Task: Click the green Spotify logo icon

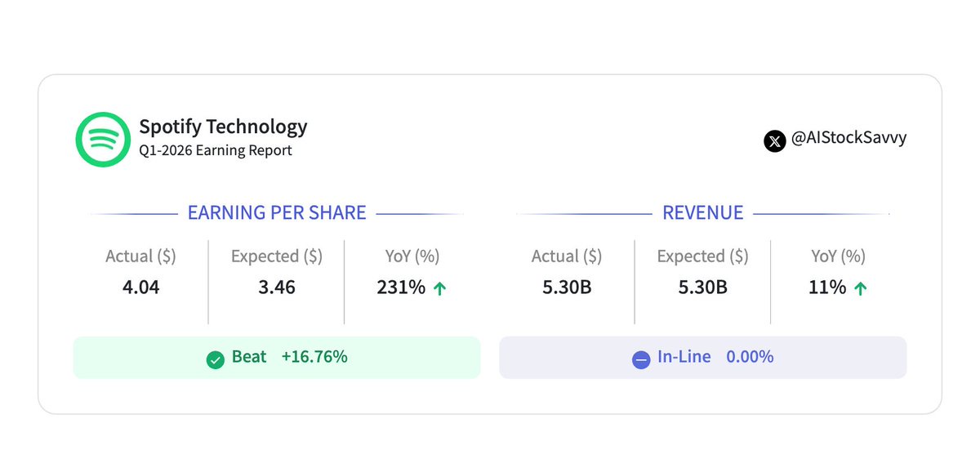Action: (x=103, y=139)
